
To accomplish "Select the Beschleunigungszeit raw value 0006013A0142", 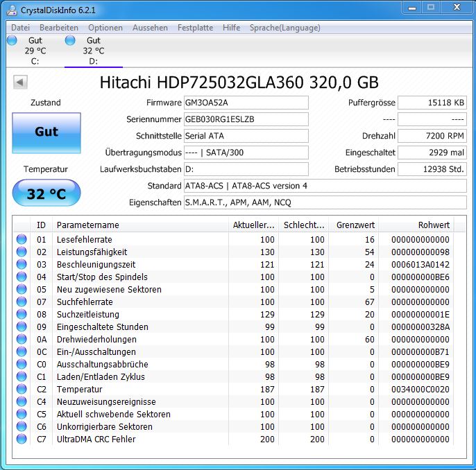I will tap(420, 264).
